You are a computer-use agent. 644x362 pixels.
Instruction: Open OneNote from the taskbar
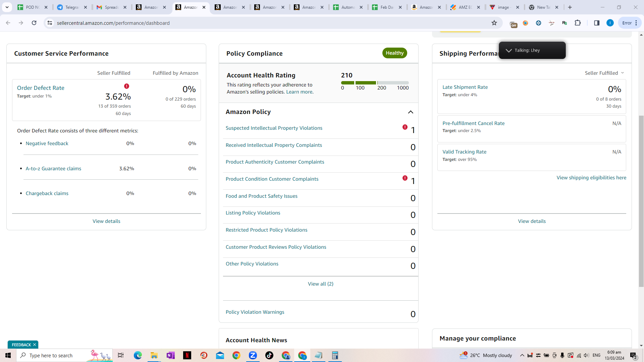(171, 355)
